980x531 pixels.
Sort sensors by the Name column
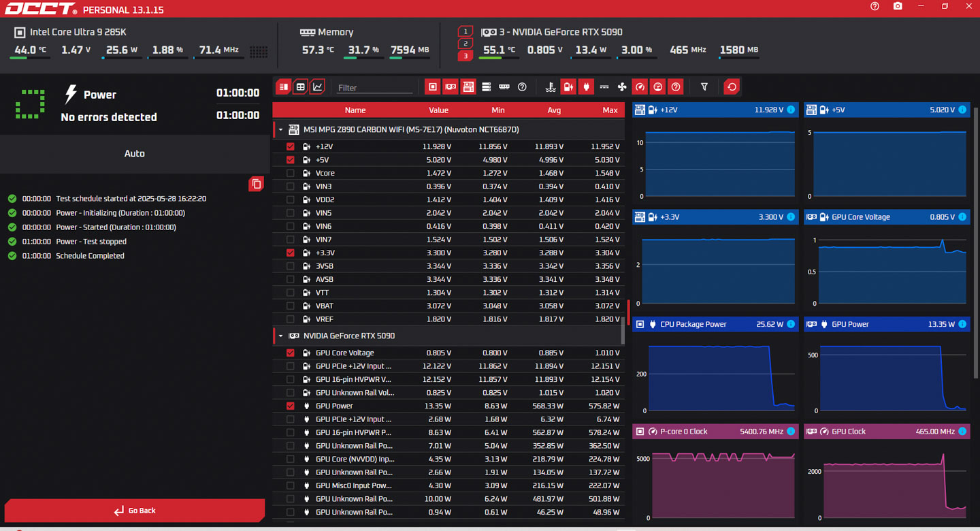355,110
